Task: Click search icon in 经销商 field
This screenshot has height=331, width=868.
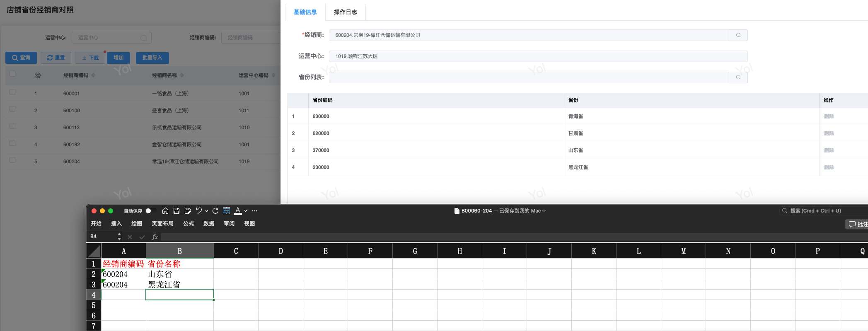Action: click(738, 35)
